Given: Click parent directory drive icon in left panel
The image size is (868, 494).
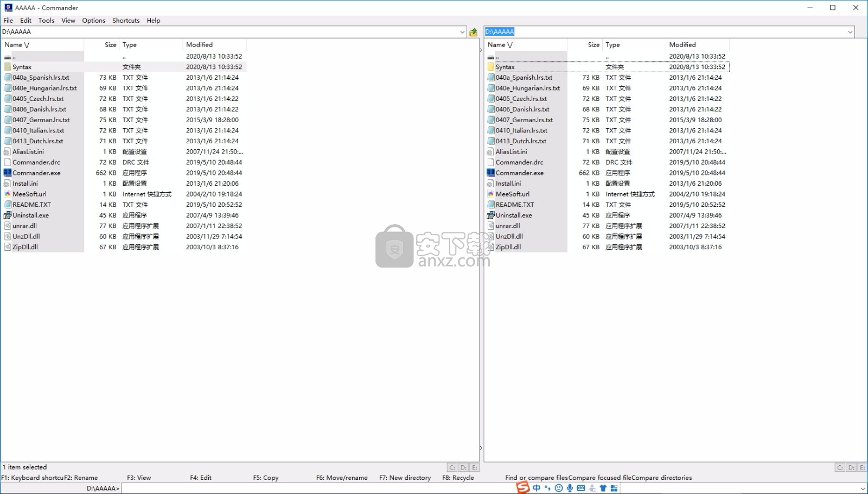Looking at the screenshot, I should pyautogui.click(x=8, y=56).
